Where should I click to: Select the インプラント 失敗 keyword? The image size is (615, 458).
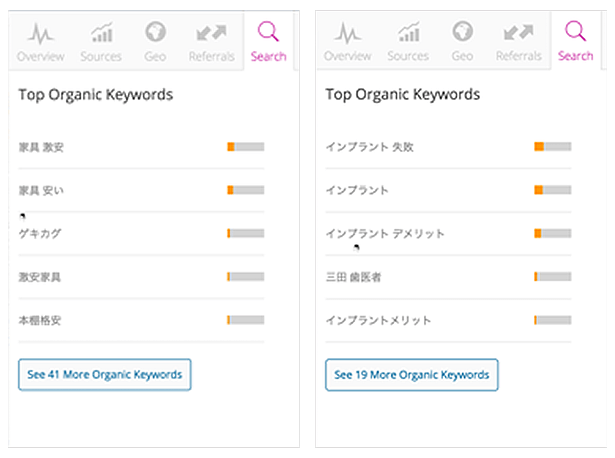point(369,147)
